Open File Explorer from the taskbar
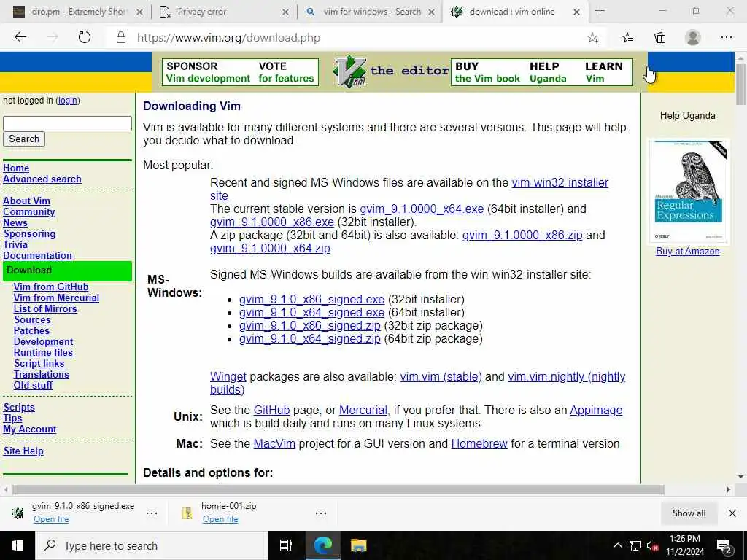Viewport: 747px width, 560px height. (x=358, y=545)
